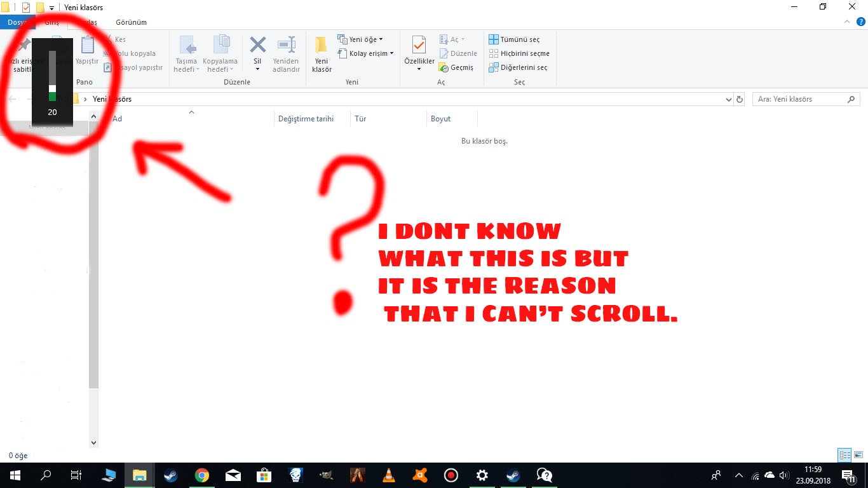Click Düzenle in the Aç group
This screenshot has height=488, width=868.
[458, 53]
